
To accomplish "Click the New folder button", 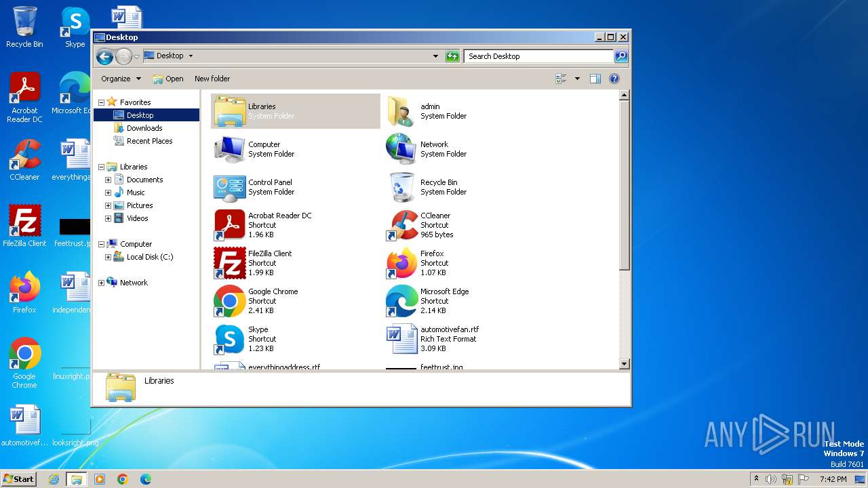I will point(212,79).
